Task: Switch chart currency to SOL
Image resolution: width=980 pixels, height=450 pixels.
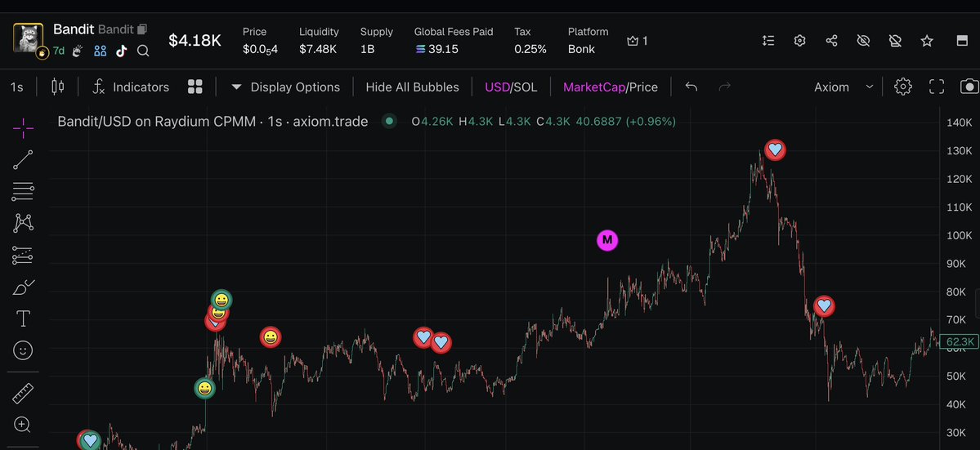Action: coord(526,87)
